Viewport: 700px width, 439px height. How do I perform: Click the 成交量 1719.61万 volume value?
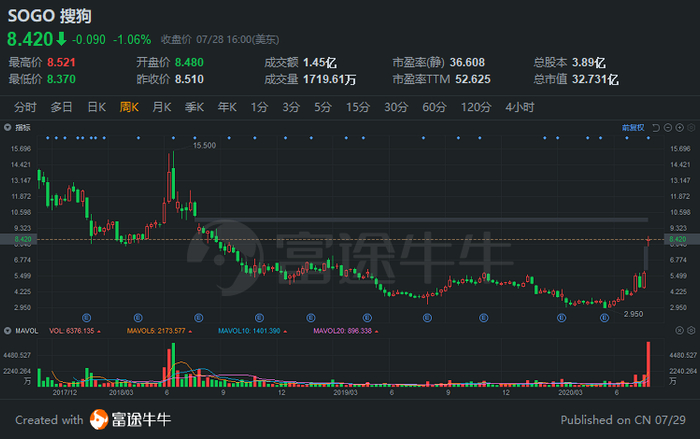(329, 79)
